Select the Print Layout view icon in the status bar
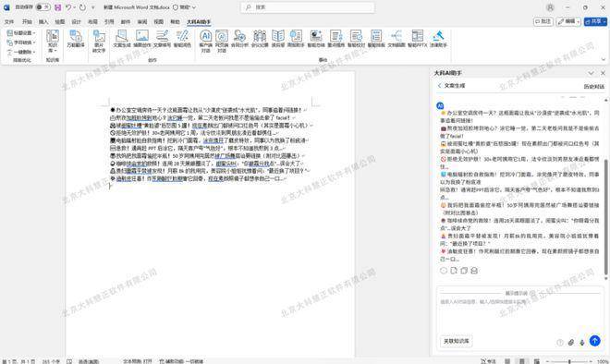This screenshot has height=364, width=610. [522, 361]
